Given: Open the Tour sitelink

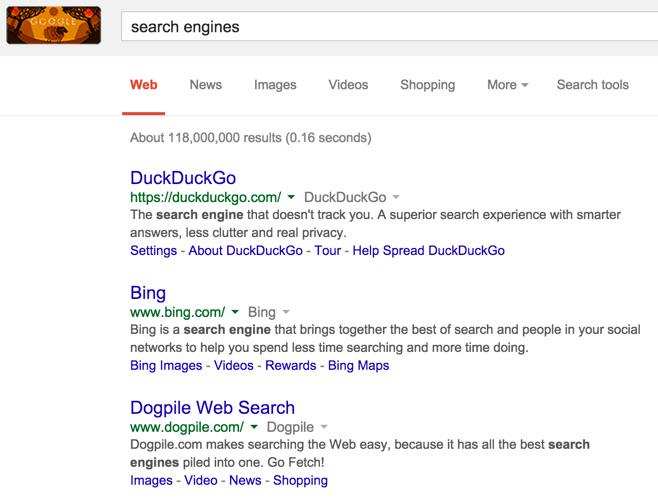Looking at the screenshot, I should [x=328, y=250].
